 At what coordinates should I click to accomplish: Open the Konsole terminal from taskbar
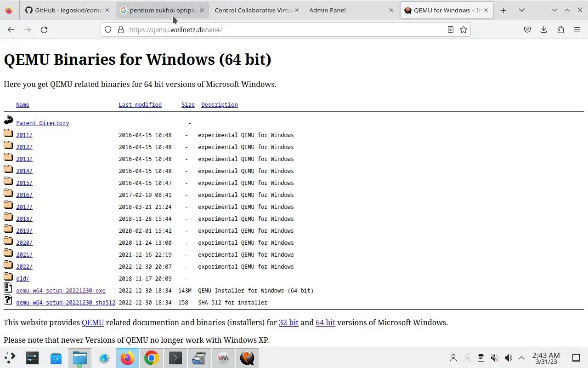[175, 358]
